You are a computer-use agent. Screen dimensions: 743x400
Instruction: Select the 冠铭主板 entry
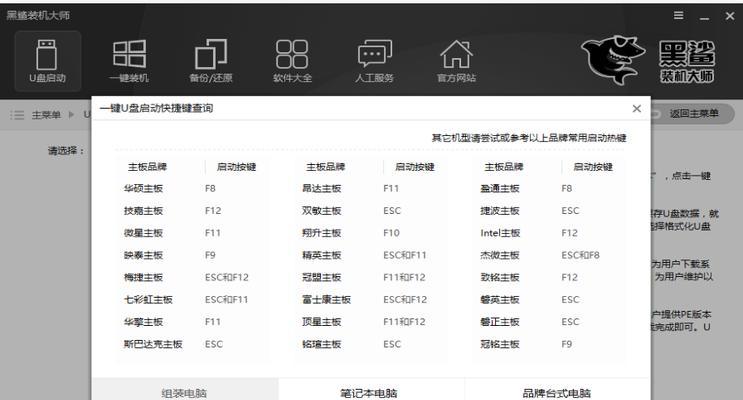point(499,344)
